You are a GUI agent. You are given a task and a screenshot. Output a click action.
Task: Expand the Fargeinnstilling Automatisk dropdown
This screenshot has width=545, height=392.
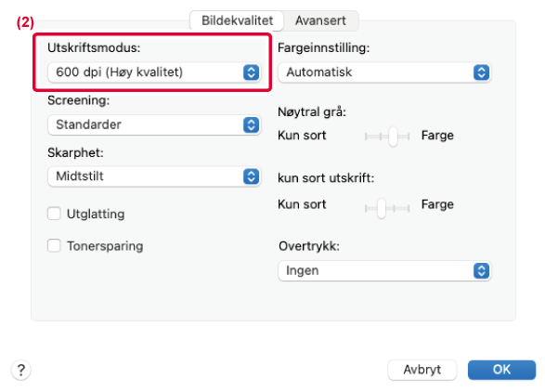pyautogui.click(x=384, y=72)
